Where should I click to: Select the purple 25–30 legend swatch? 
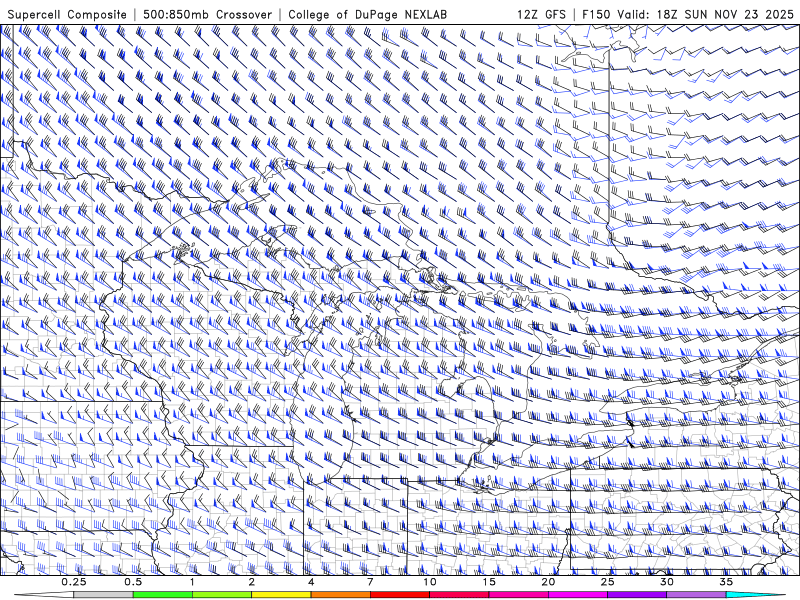point(637,595)
